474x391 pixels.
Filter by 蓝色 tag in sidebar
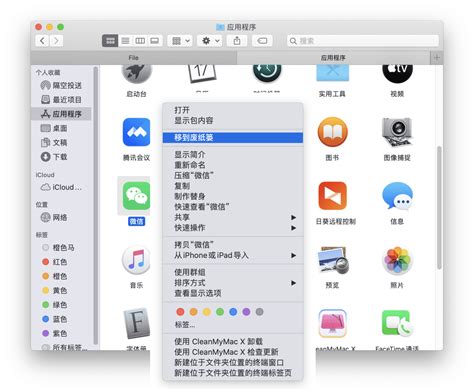[61, 319]
